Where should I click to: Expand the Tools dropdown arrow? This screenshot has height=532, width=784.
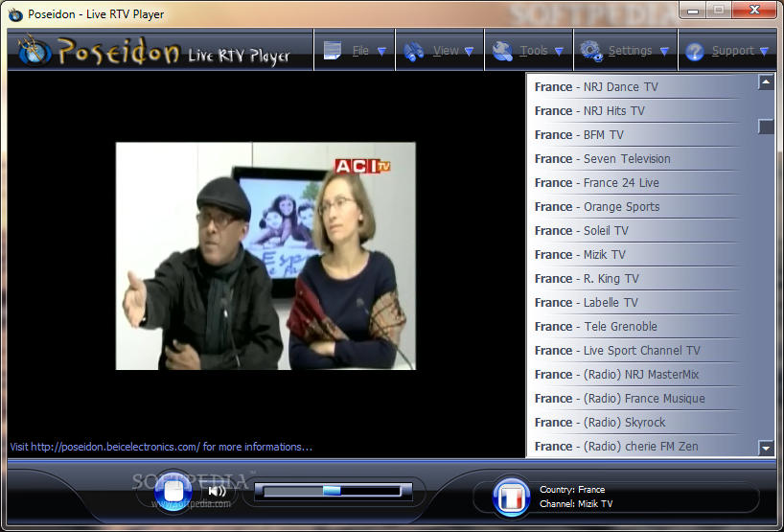point(559,52)
